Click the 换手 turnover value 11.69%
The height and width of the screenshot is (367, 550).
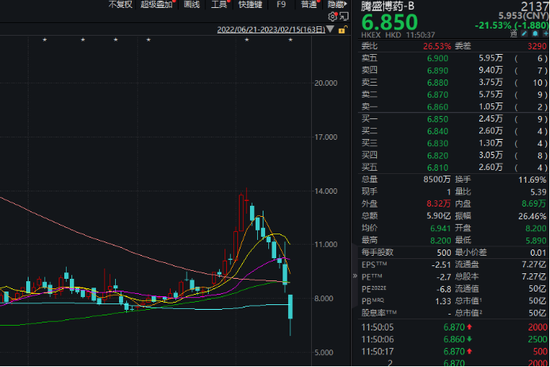coord(532,180)
